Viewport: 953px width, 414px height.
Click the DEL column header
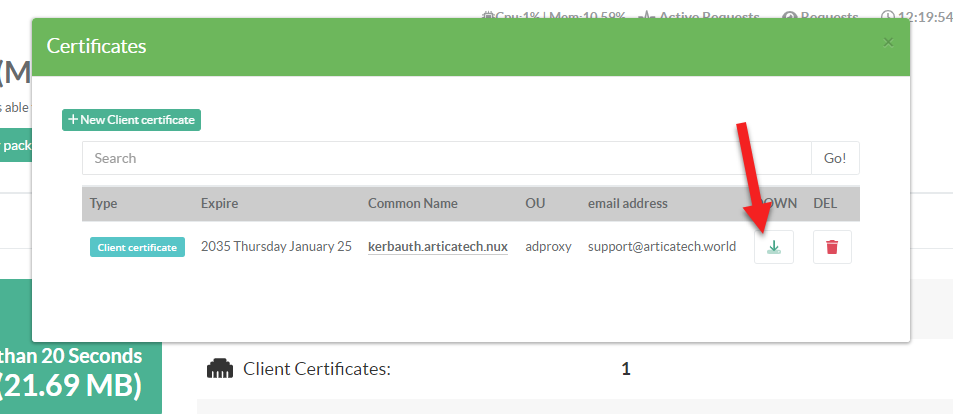(x=826, y=203)
